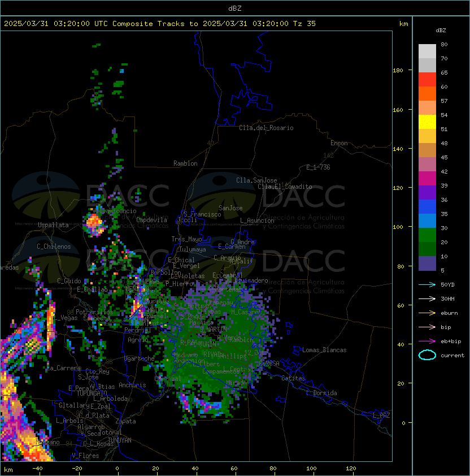Click the 'Catitas' map label
470x476 pixels.
pyautogui.click(x=293, y=378)
